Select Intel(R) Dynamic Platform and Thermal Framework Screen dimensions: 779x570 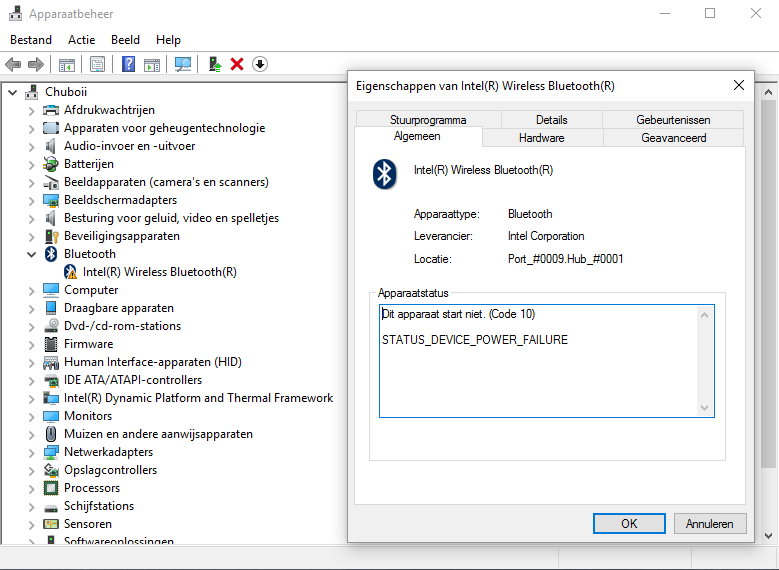pos(198,398)
